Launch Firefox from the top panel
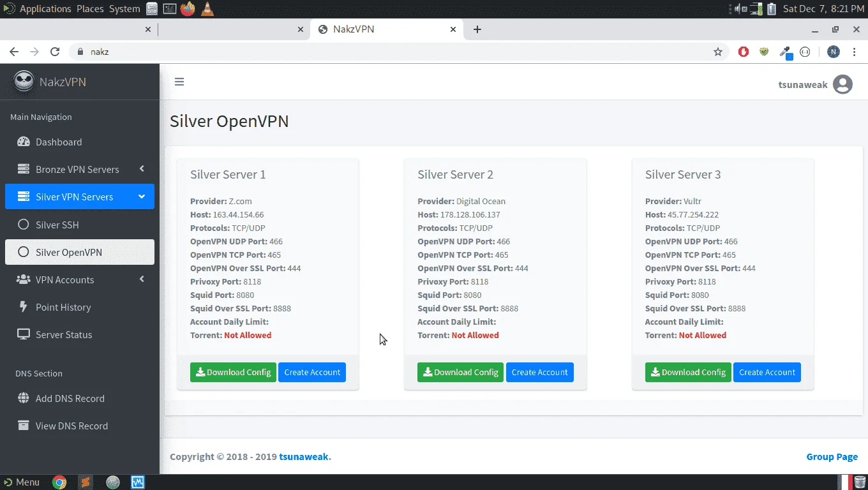This screenshot has width=868, height=490. click(x=188, y=9)
